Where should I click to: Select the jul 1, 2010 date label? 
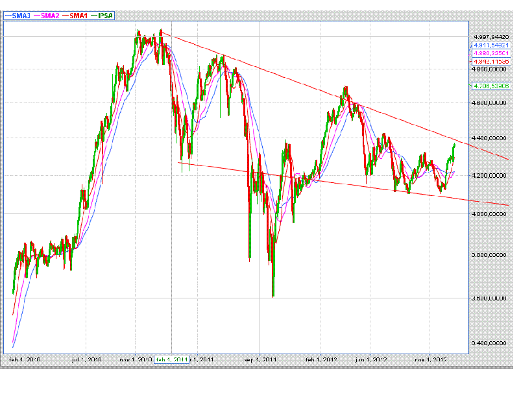[86, 359]
